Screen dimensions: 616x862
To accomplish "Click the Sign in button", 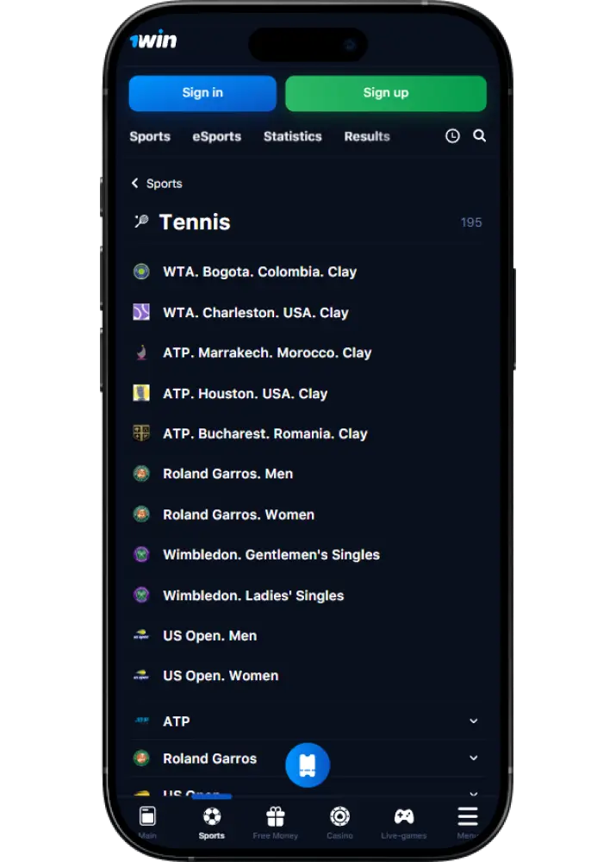I will click(202, 93).
